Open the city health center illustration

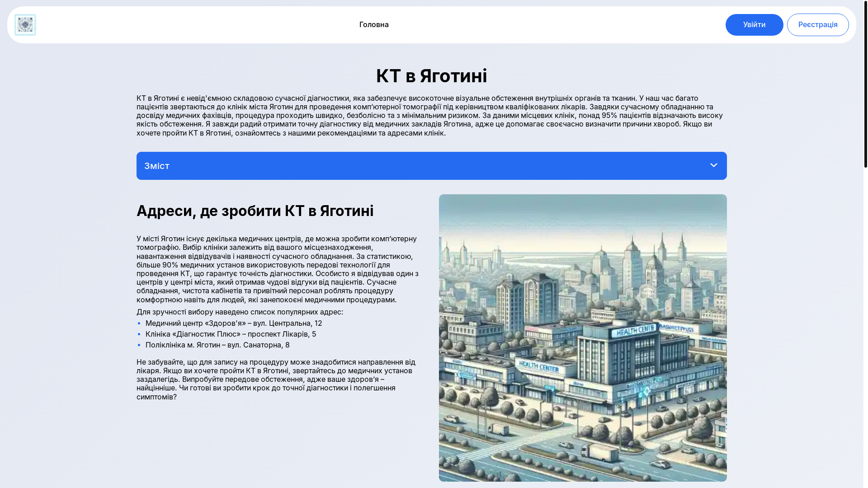click(583, 338)
